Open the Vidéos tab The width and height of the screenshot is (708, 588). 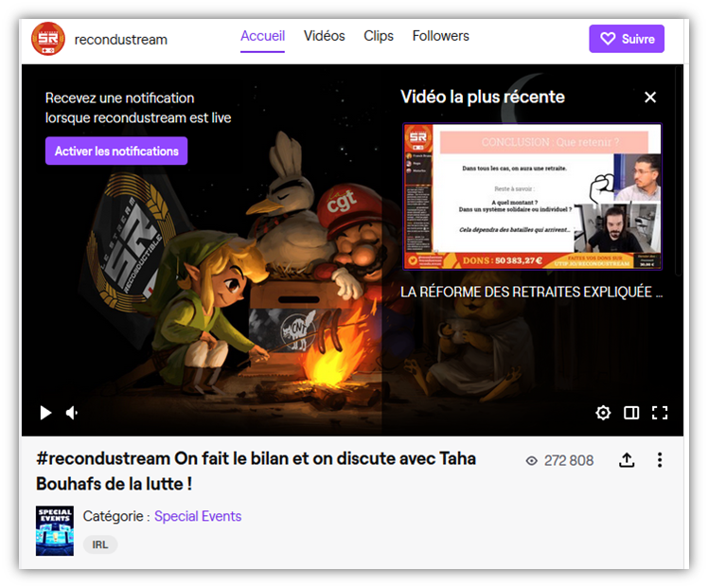(x=324, y=36)
